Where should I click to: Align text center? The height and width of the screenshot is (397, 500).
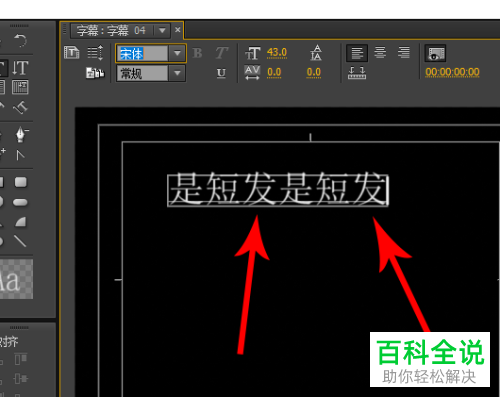click(380, 53)
